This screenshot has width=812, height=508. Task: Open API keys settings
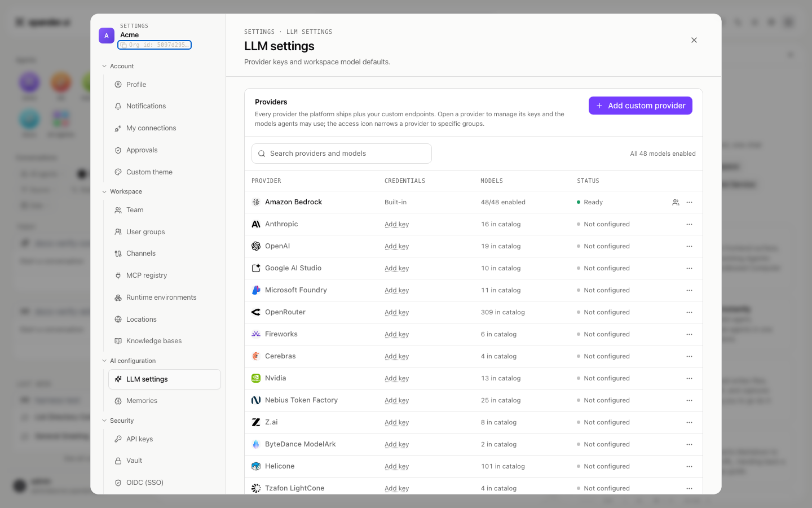(165, 439)
